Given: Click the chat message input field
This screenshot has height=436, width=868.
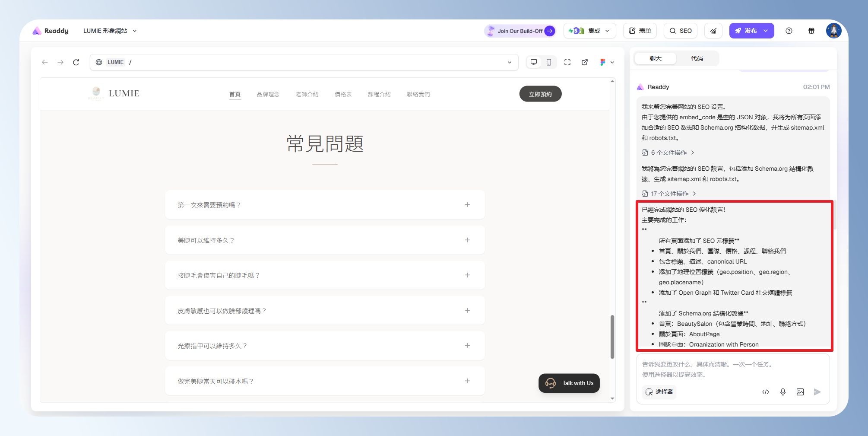Looking at the screenshot, I should 732,369.
